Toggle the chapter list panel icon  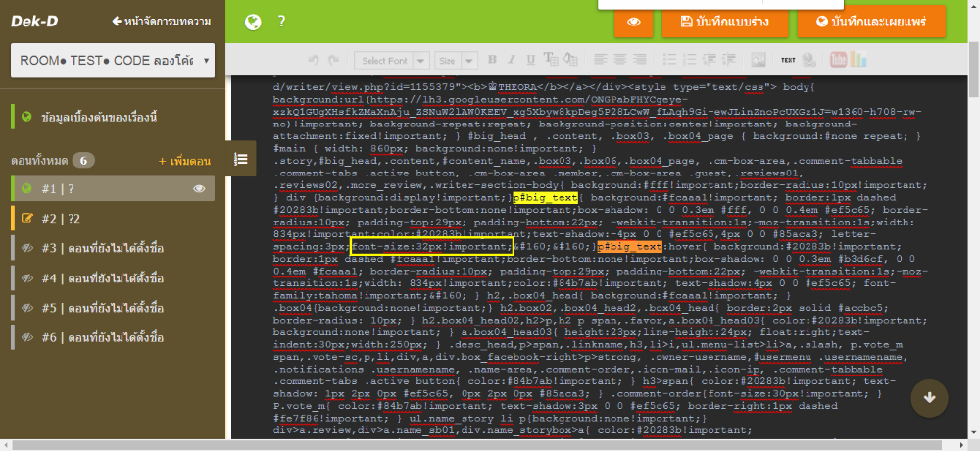click(x=241, y=159)
